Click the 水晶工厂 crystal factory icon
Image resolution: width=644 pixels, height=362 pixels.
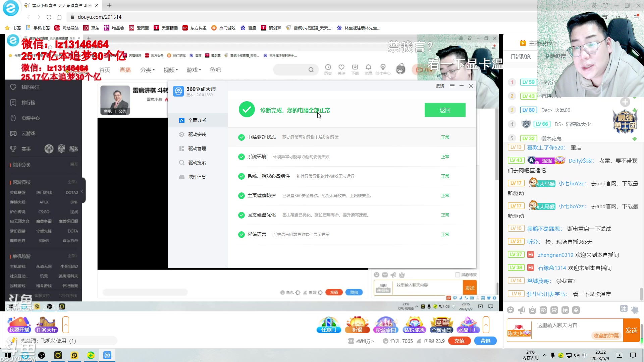coord(468,324)
